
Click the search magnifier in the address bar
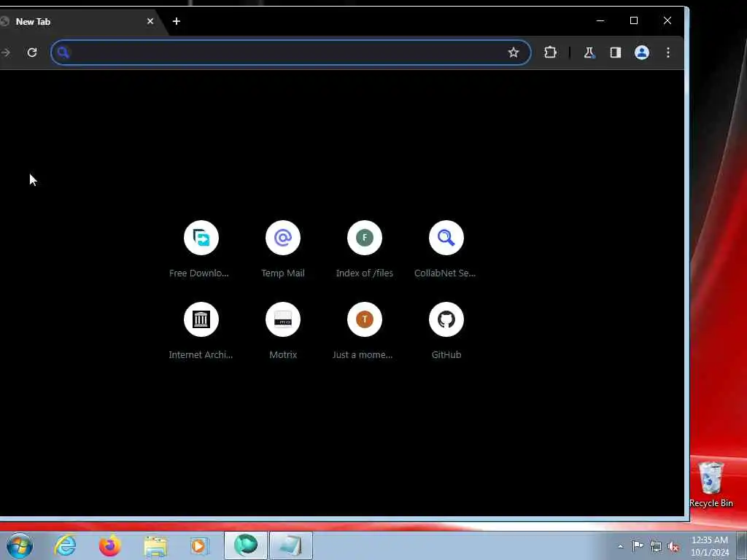point(63,52)
